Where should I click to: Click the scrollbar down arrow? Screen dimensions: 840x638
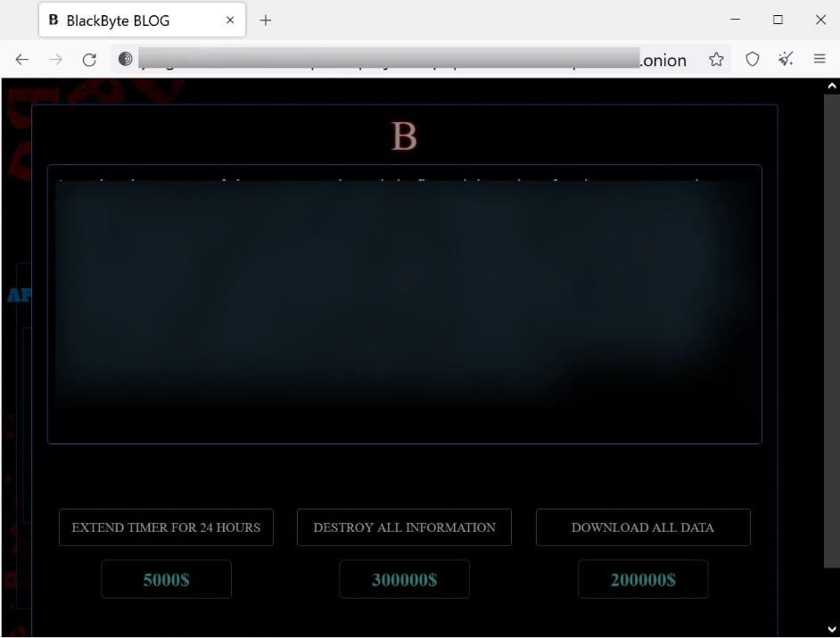[x=831, y=629]
